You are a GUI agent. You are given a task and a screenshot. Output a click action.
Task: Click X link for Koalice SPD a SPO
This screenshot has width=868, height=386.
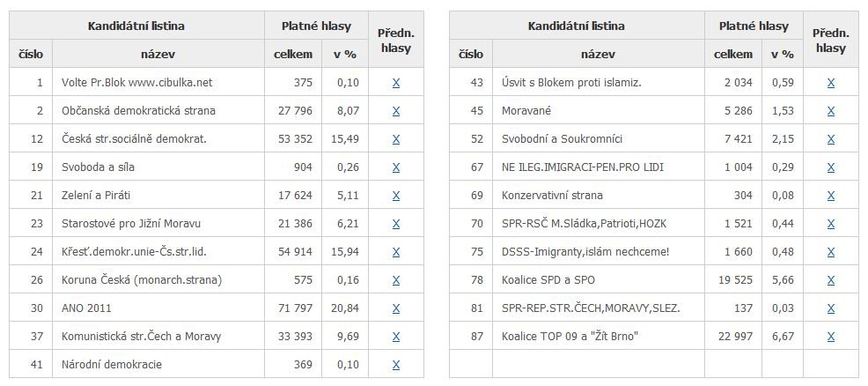click(x=831, y=280)
